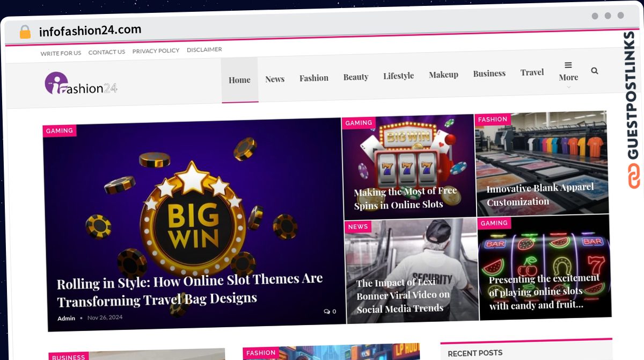View the Privacy Policy page

[156, 51]
